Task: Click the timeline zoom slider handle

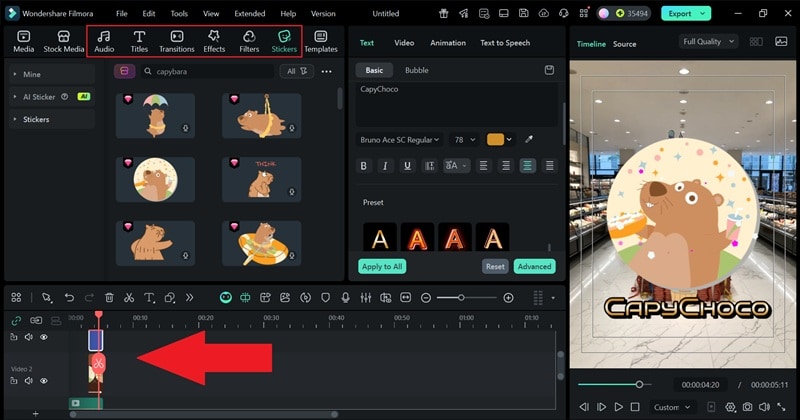Action: [x=461, y=298]
